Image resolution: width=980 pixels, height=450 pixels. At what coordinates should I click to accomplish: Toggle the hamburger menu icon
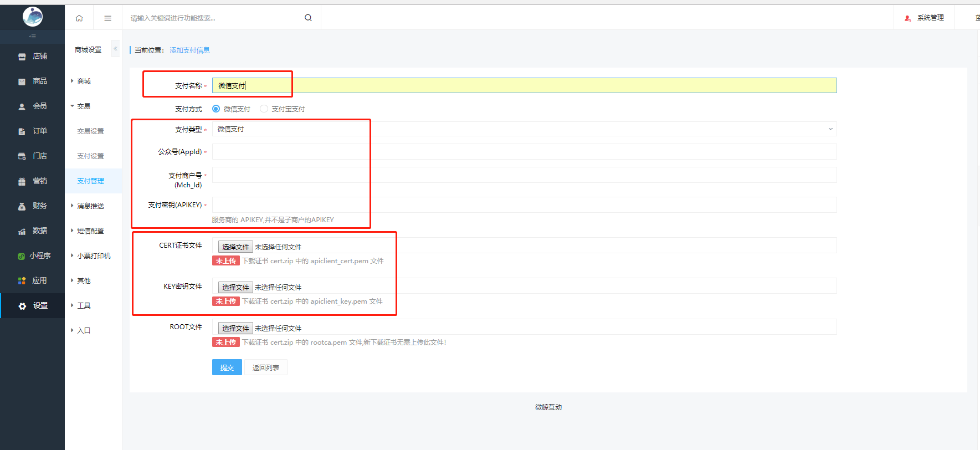click(107, 18)
